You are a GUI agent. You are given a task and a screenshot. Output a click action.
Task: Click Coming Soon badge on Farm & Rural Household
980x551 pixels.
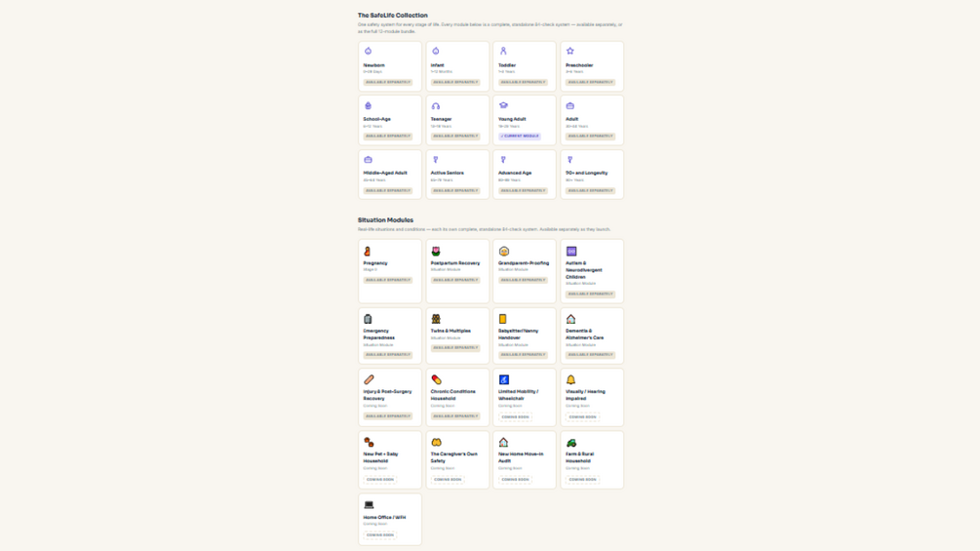pyautogui.click(x=582, y=479)
